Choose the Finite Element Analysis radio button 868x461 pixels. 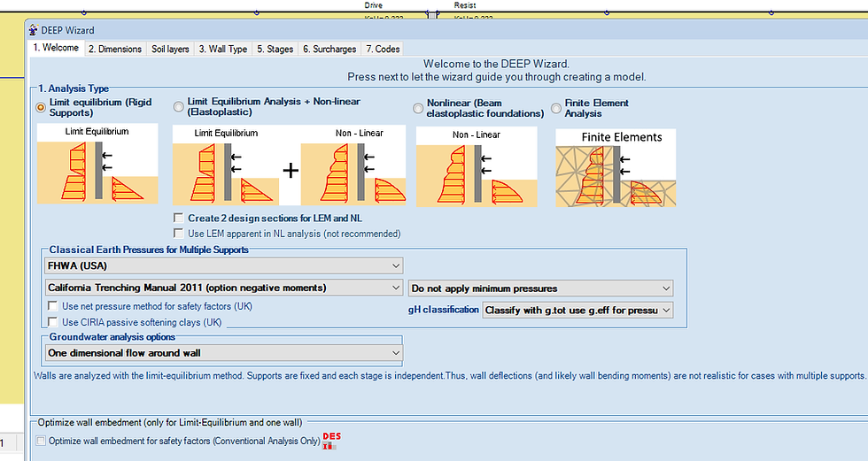click(x=556, y=108)
